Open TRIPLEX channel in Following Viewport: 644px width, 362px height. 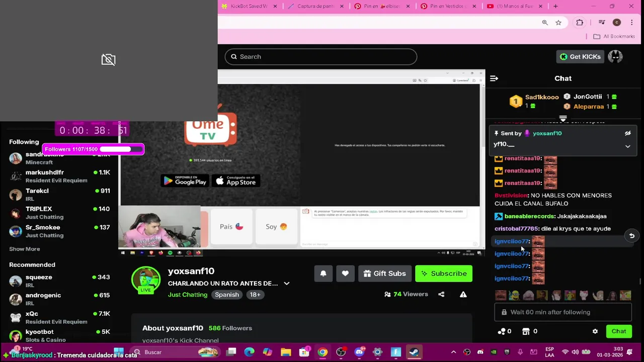pos(59,213)
